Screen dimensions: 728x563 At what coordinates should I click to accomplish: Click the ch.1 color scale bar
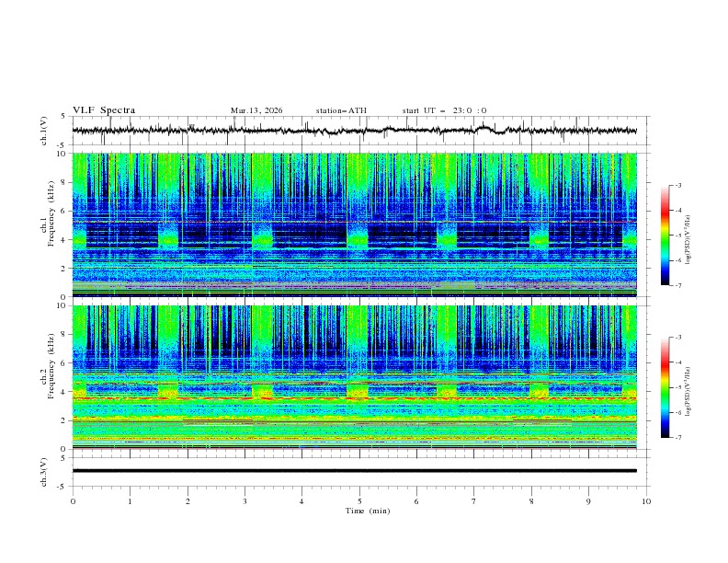665,236
